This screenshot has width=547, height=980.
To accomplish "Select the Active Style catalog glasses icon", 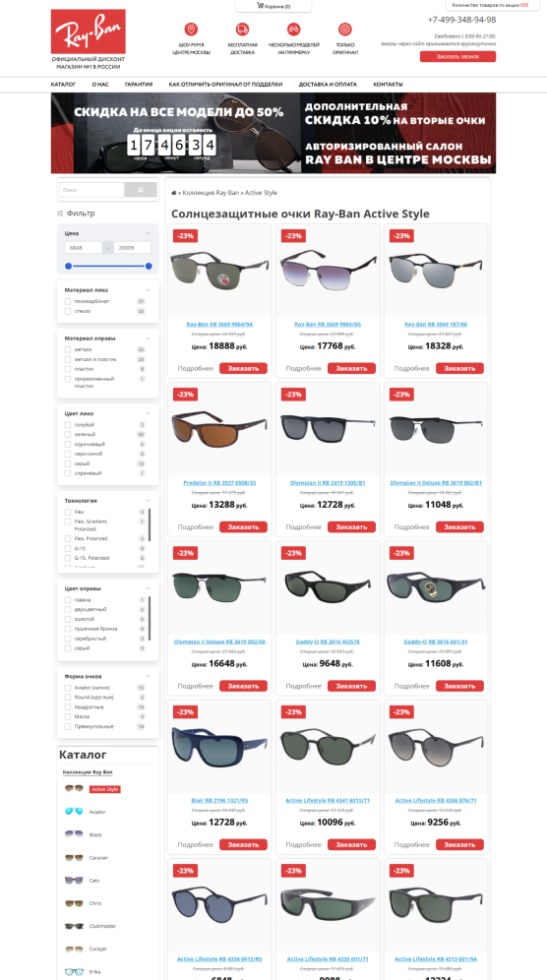I will [x=74, y=789].
